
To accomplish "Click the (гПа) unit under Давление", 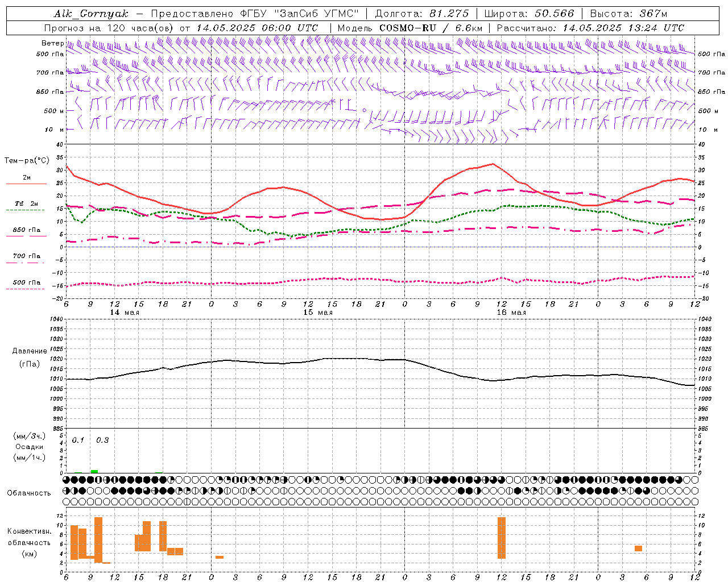I will (30, 364).
